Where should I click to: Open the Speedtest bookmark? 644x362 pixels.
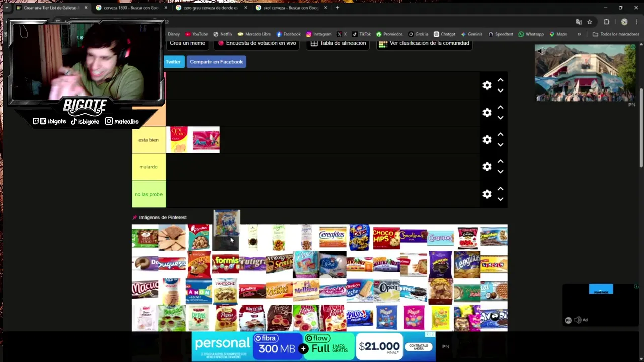(x=501, y=34)
